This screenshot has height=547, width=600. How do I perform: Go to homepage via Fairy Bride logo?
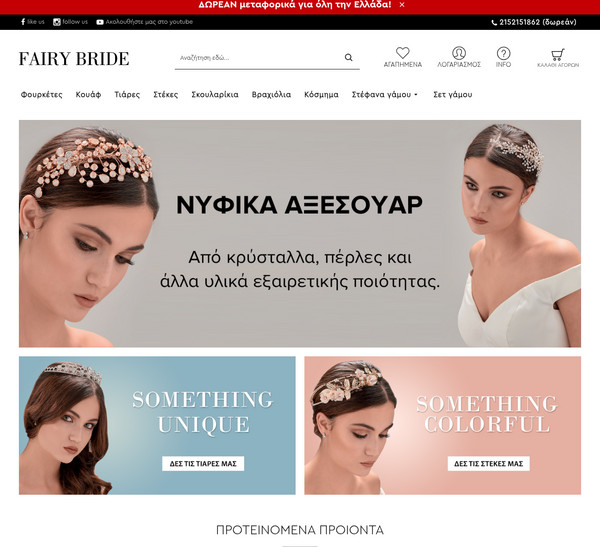(x=74, y=59)
